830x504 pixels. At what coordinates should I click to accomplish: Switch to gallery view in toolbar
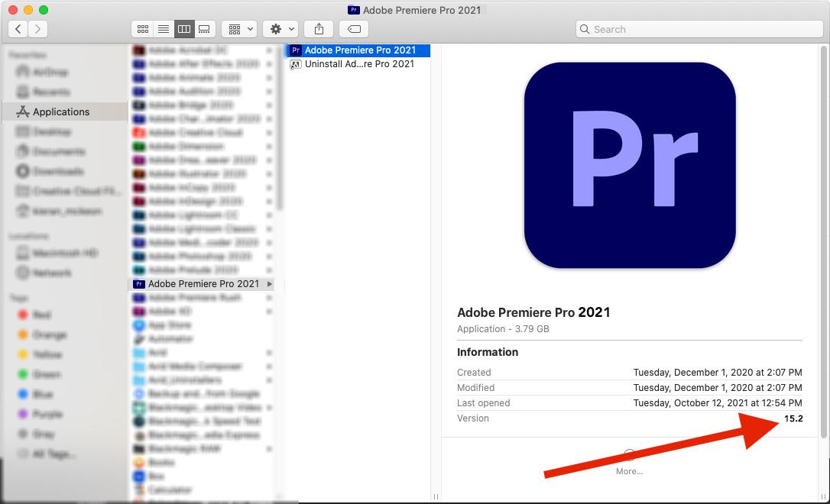pos(204,29)
